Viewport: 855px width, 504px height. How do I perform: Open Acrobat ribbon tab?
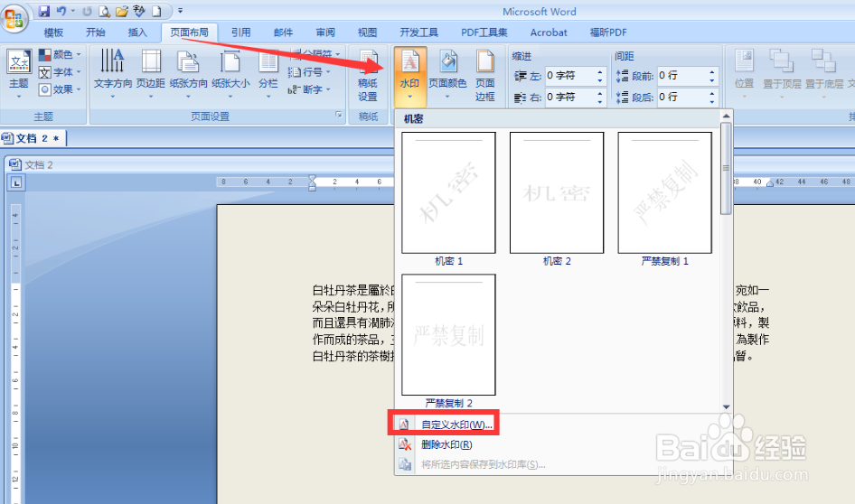click(x=549, y=33)
